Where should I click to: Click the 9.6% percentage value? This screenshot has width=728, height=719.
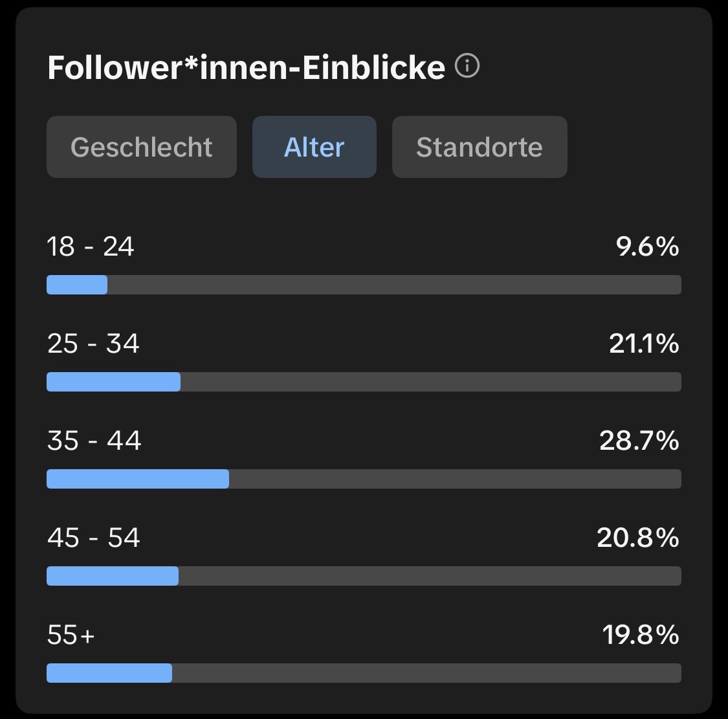click(x=648, y=247)
